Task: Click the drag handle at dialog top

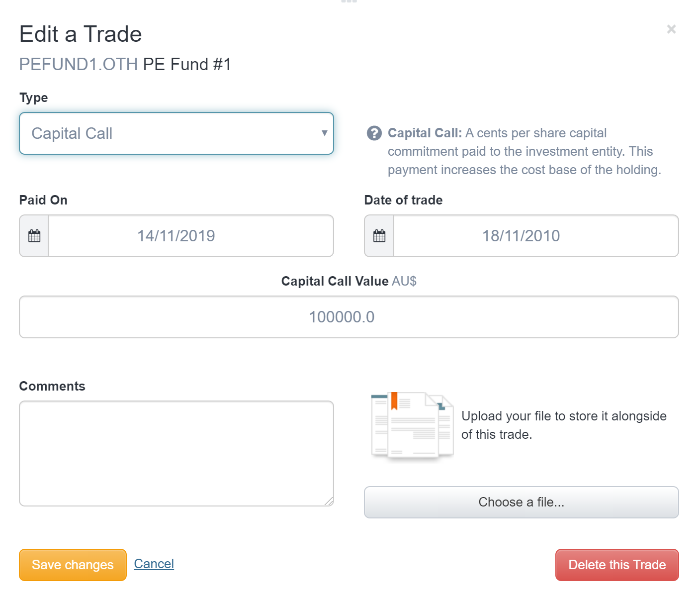Action: 349,1
